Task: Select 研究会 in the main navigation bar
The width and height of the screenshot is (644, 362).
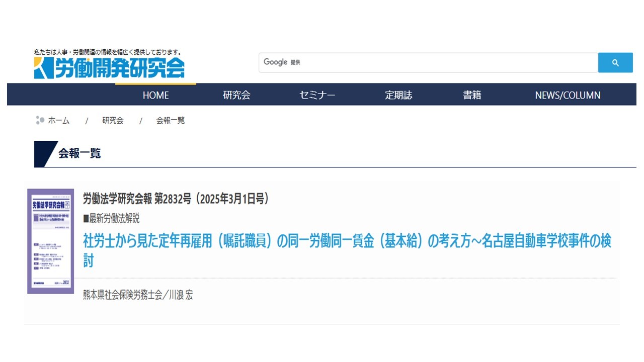Action: (x=236, y=95)
